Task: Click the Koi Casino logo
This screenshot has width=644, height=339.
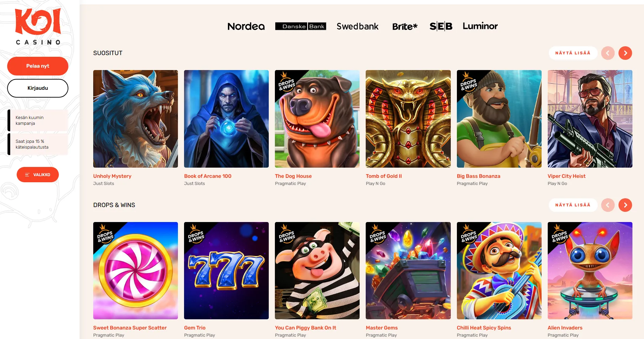Action: [x=38, y=27]
